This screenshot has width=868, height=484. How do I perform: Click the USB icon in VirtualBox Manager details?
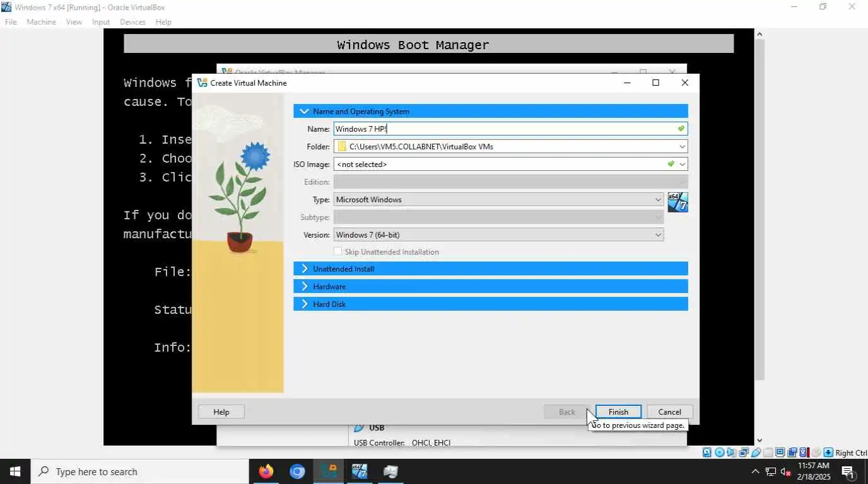coord(359,428)
